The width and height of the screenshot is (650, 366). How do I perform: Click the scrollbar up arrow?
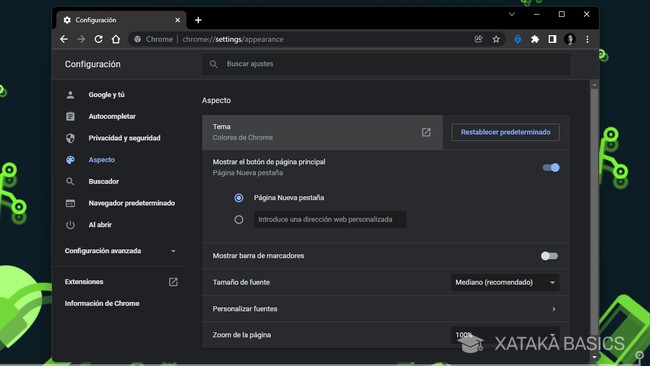tap(594, 85)
